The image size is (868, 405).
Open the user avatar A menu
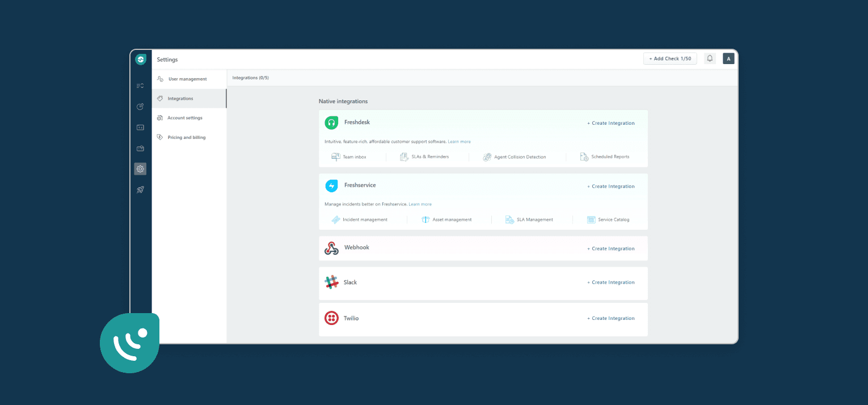coord(728,58)
